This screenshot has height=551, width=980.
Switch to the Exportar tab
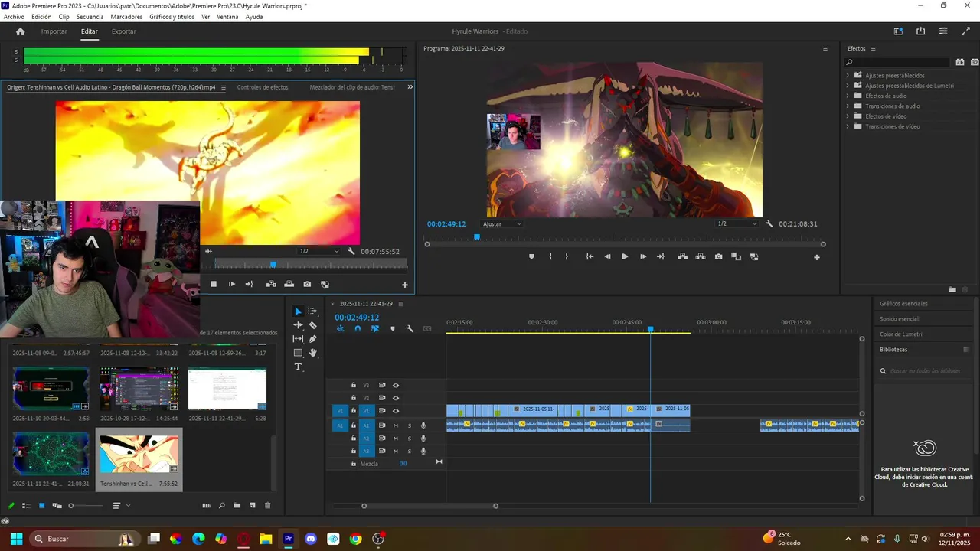tap(124, 31)
